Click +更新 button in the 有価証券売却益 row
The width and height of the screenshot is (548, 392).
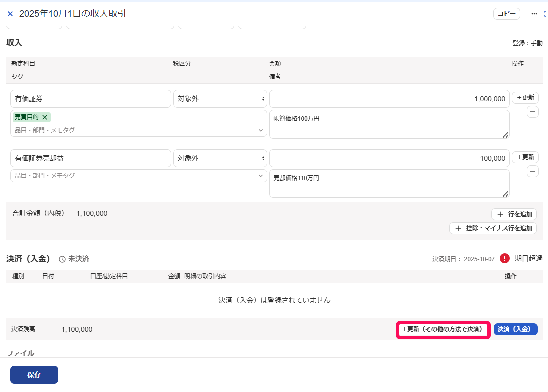(x=525, y=157)
